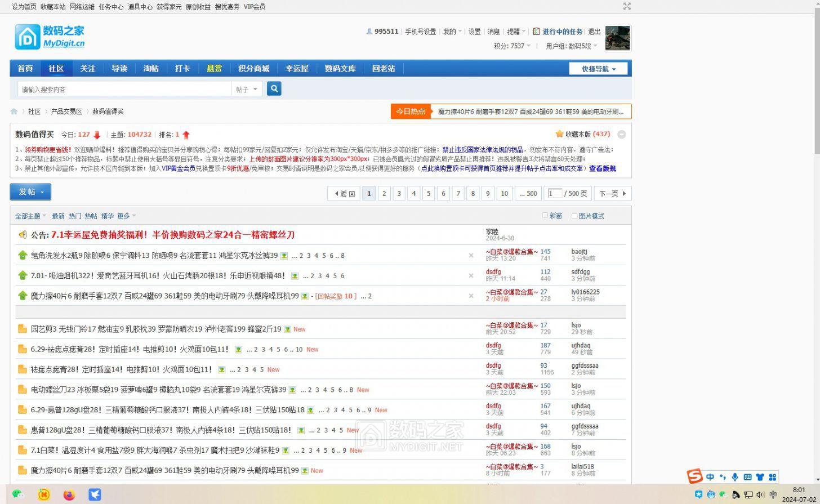Click the 退出 logout link
The height and width of the screenshot is (504, 820).
tap(594, 32)
